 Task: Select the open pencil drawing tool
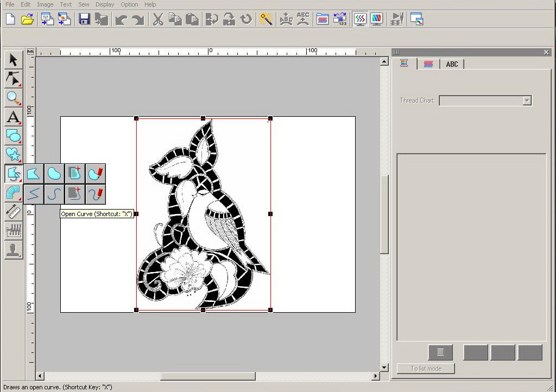tap(96, 193)
